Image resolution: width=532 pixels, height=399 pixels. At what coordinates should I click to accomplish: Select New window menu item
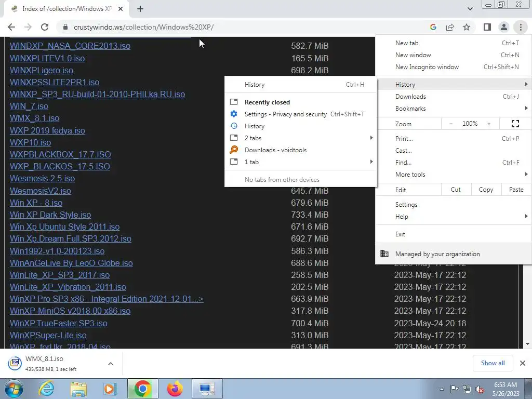click(453, 55)
